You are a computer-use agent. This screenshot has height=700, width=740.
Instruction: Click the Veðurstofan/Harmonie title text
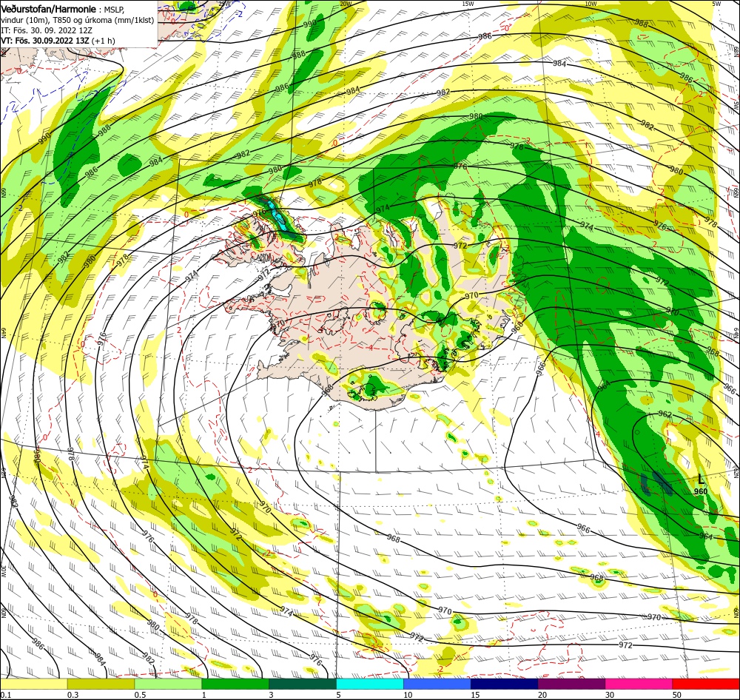[49, 10]
